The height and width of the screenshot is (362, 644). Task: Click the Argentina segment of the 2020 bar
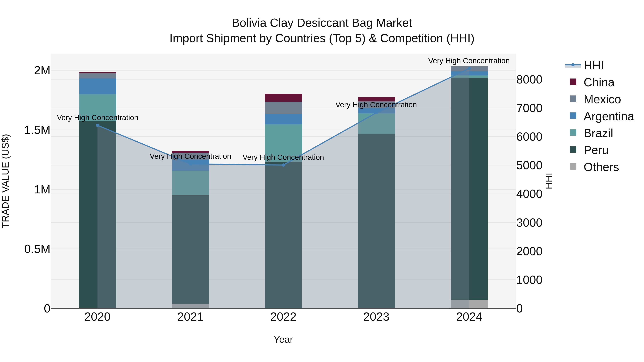click(97, 87)
